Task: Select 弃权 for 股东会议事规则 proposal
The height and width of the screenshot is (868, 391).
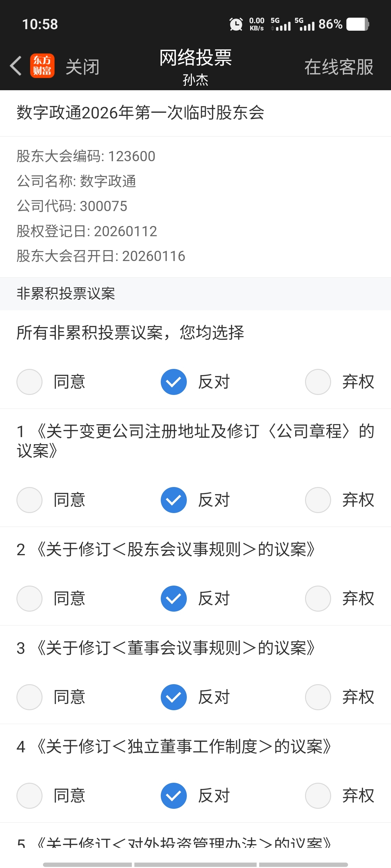Action: 318,598
